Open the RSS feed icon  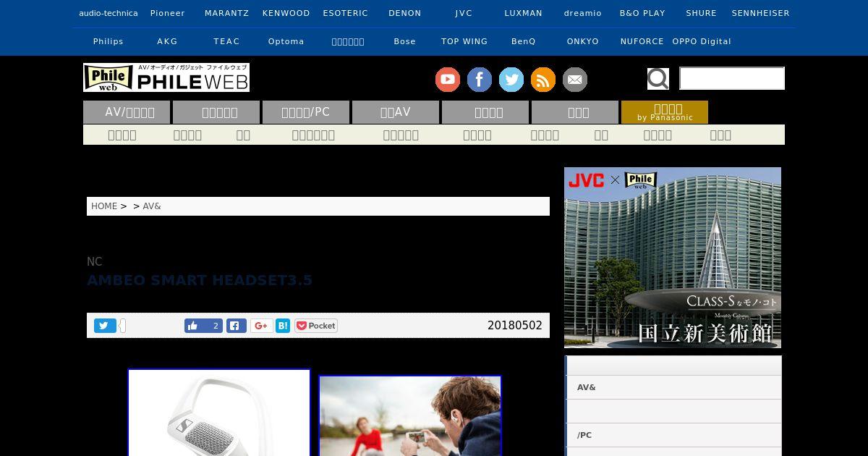[543, 80]
